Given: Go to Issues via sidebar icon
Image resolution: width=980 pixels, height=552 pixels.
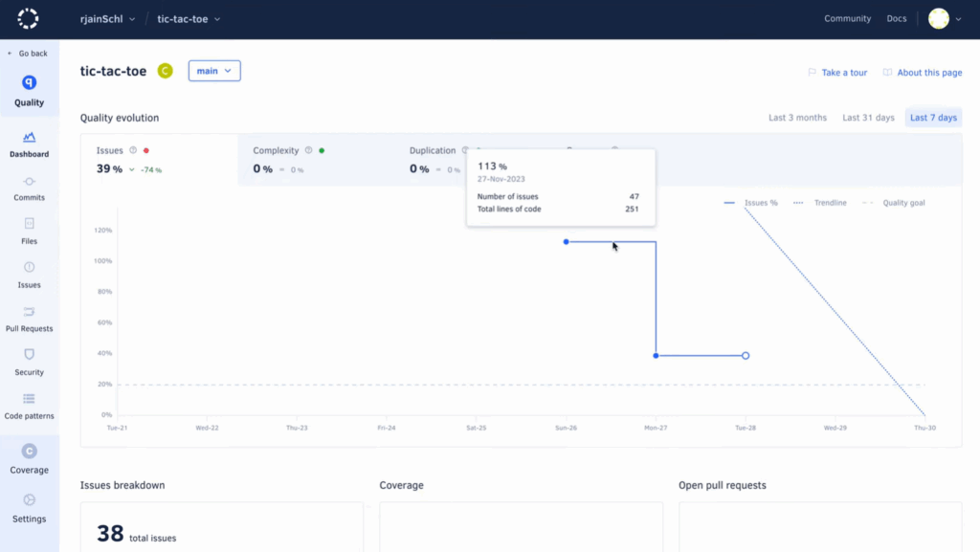Looking at the screenshot, I should tap(29, 268).
